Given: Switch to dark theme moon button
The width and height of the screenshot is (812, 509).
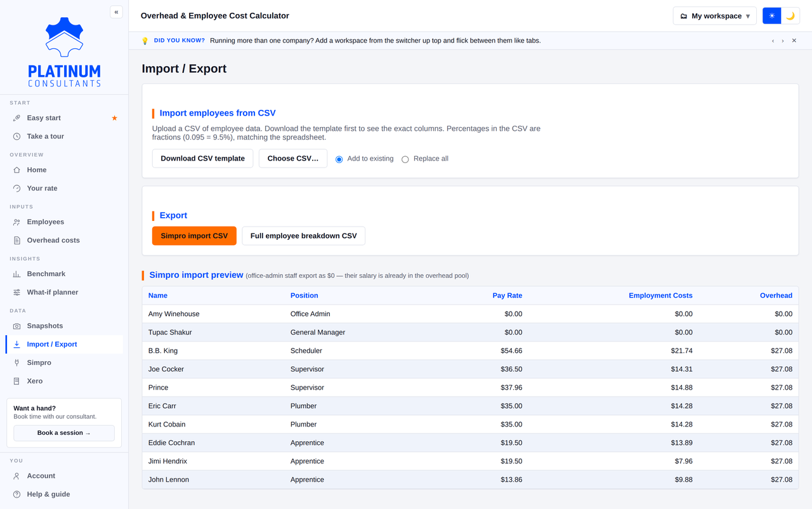Looking at the screenshot, I should 790,16.
